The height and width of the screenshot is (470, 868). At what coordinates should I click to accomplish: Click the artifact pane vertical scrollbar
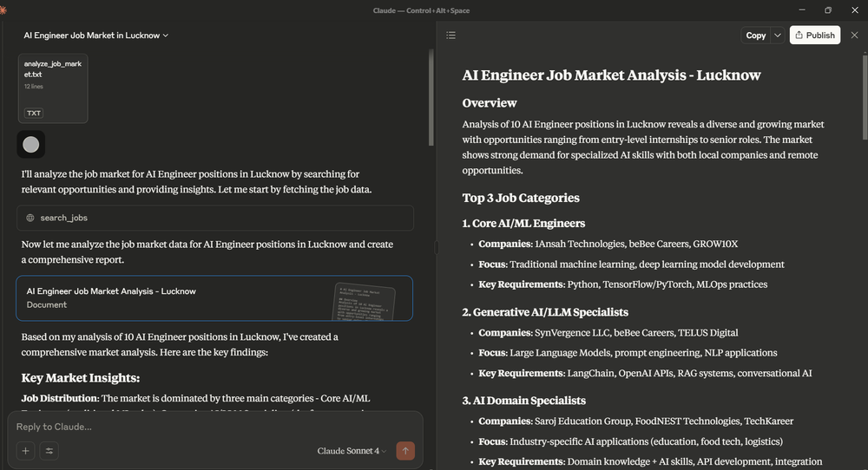click(x=865, y=95)
